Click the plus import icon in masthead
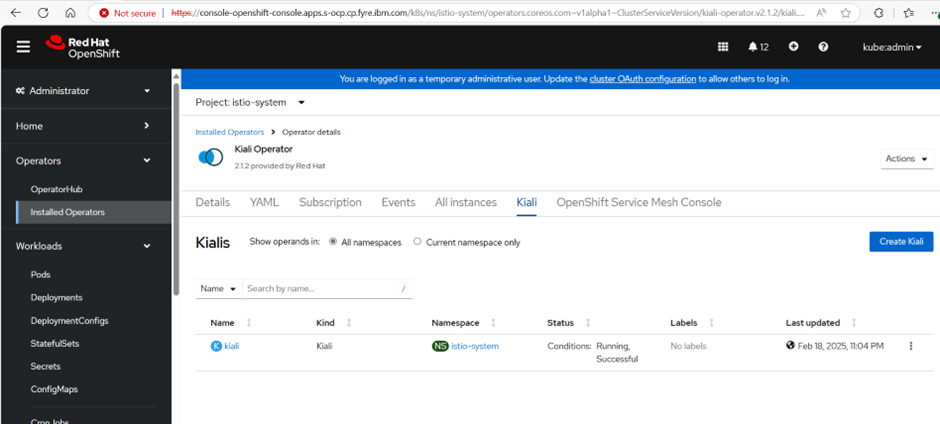 pyautogui.click(x=794, y=47)
